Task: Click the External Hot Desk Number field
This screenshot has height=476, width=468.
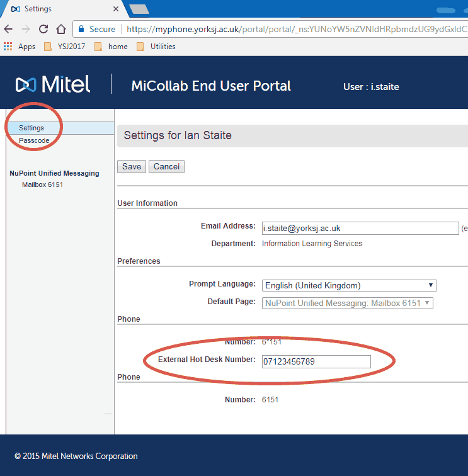Action: click(316, 361)
